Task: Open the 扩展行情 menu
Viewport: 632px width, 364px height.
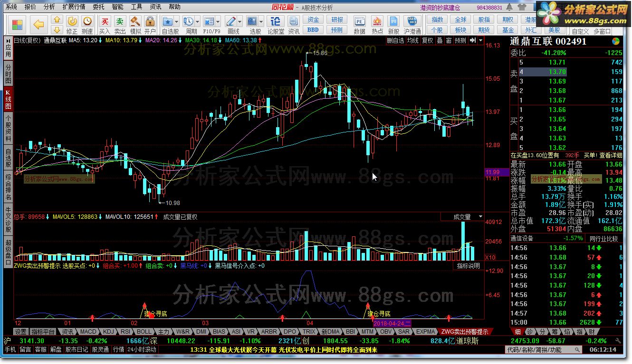Action: coord(74,7)
